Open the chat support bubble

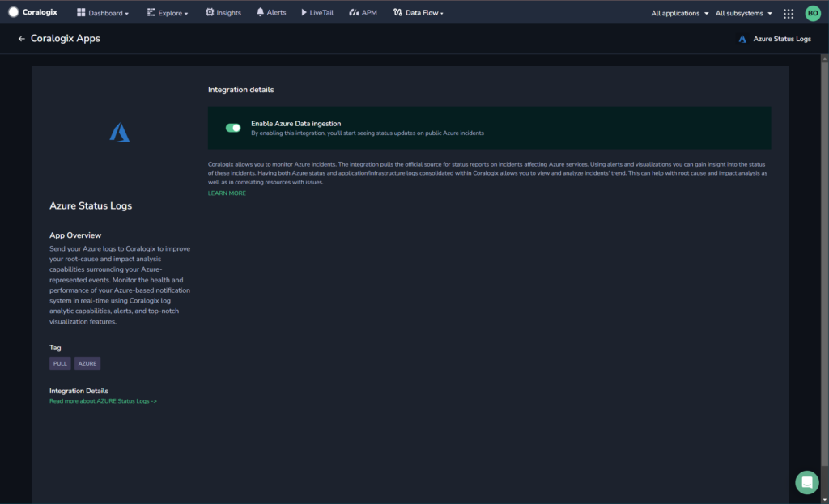click(x=807, y=482)
